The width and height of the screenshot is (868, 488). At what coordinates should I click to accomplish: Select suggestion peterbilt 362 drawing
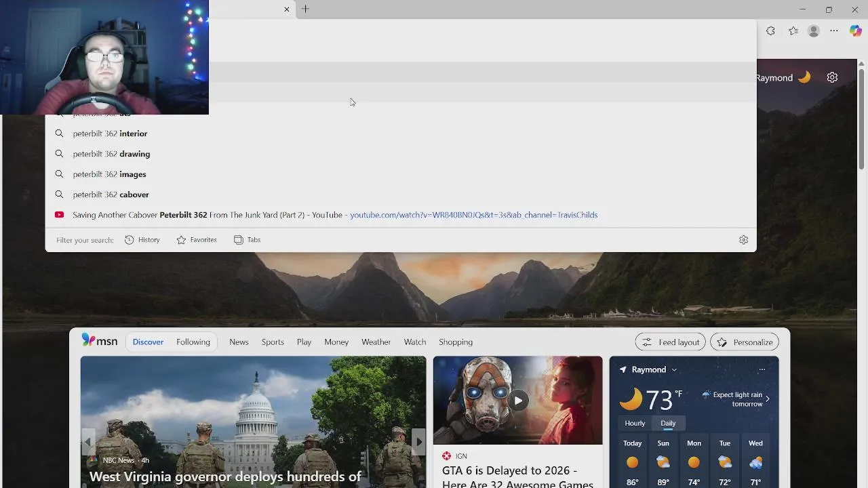click(400, 154)
